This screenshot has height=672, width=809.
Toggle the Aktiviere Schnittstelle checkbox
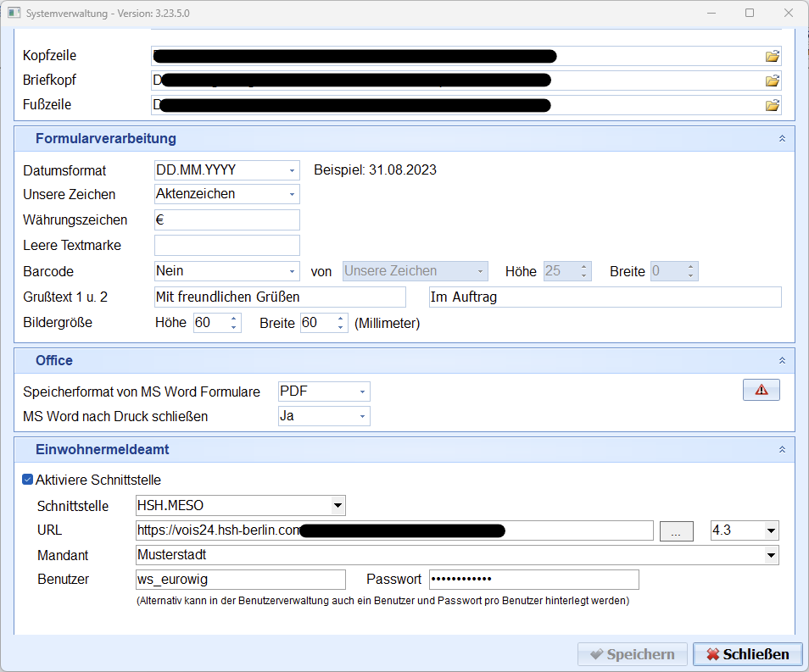click(28, 480)
